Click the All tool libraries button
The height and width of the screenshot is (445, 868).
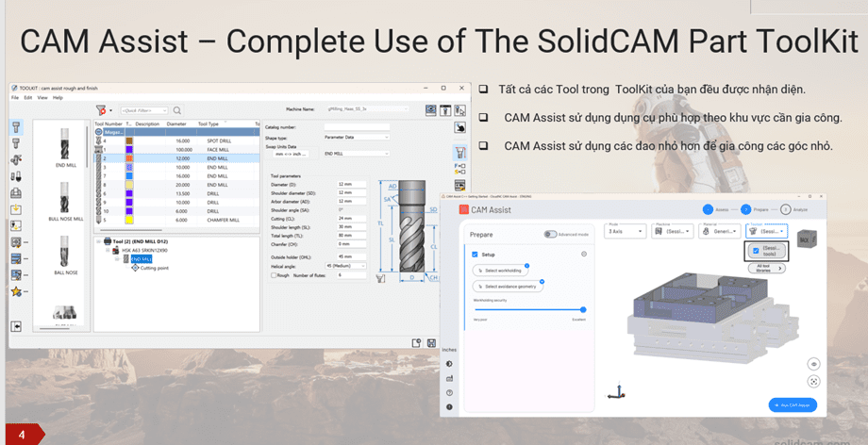click(767, 268)
